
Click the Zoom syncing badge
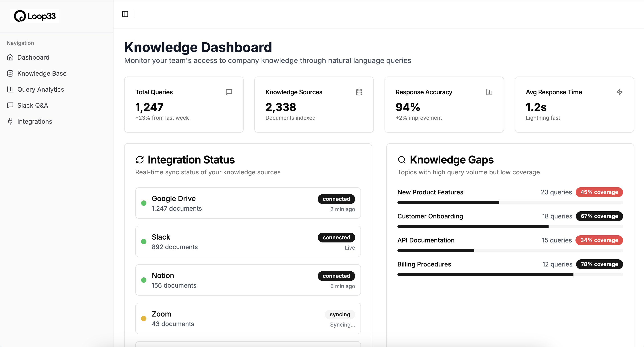[340, 314]
